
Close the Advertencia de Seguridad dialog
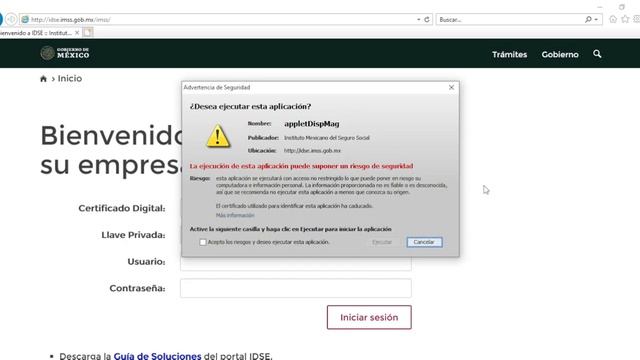tap(451, 87)
